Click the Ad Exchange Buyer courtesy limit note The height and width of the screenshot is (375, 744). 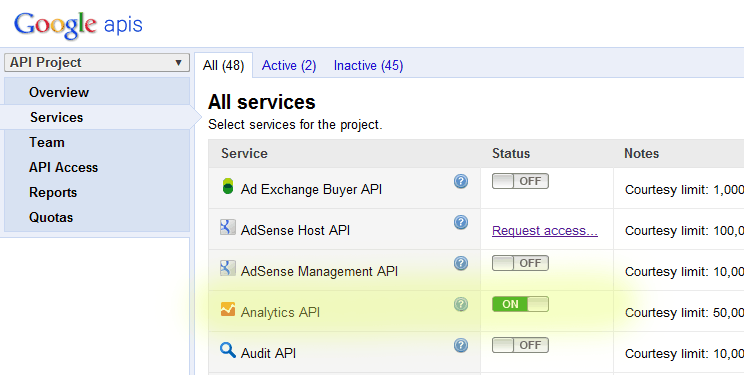click(x=684, y=190)
